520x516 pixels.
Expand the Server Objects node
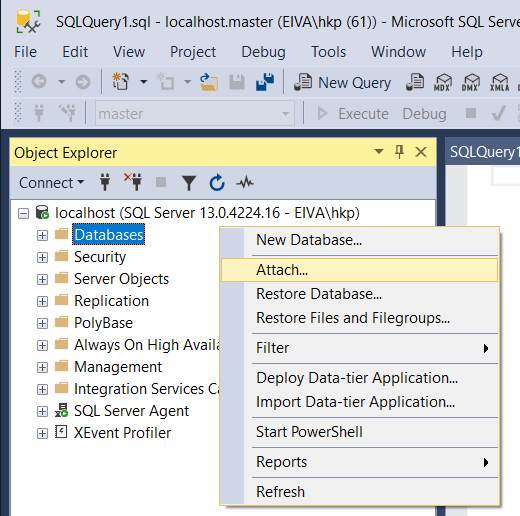(42, 279)
